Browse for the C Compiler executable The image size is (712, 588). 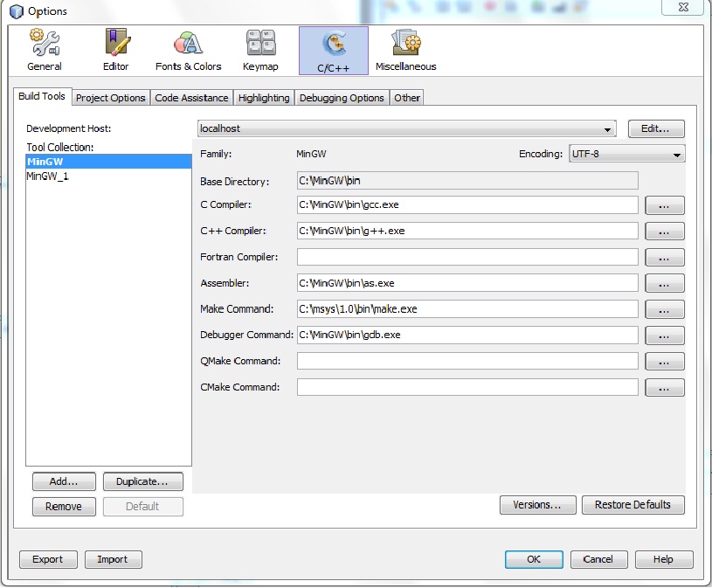[x=664, y=205]
